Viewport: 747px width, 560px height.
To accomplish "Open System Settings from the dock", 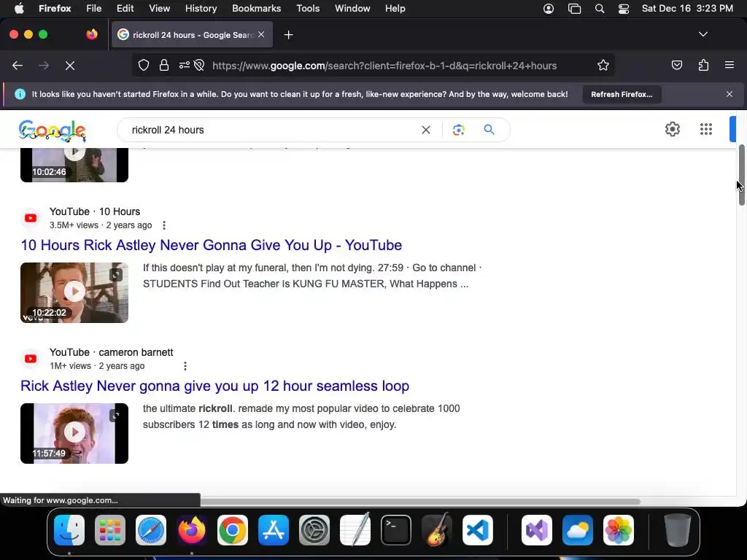I will click(x=314, y=530).
